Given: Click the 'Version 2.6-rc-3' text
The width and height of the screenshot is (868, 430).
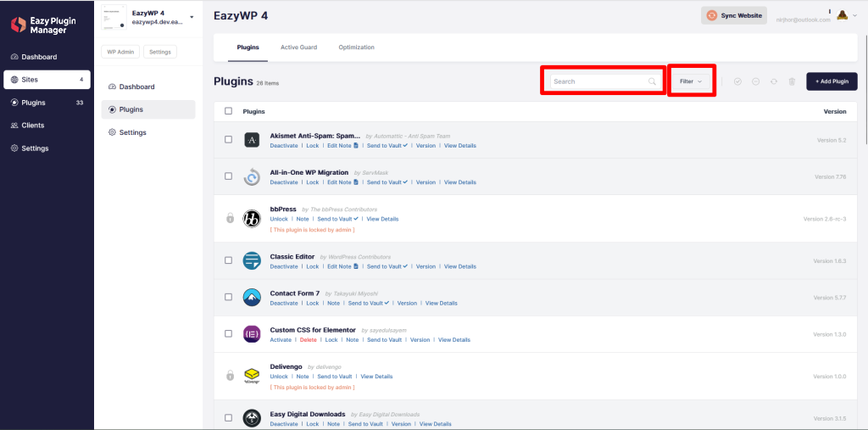Looking at the screenshot, I should (x=825, y=219).
